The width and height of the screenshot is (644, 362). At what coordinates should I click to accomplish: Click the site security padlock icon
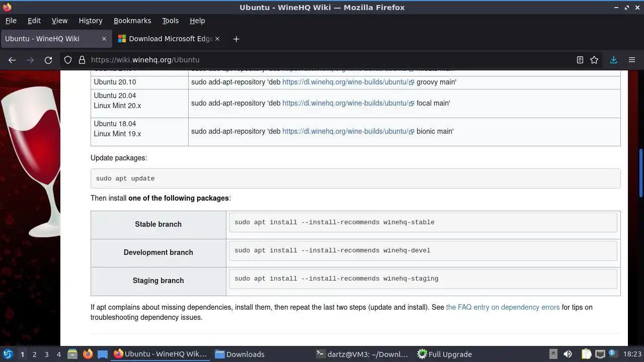82,60
